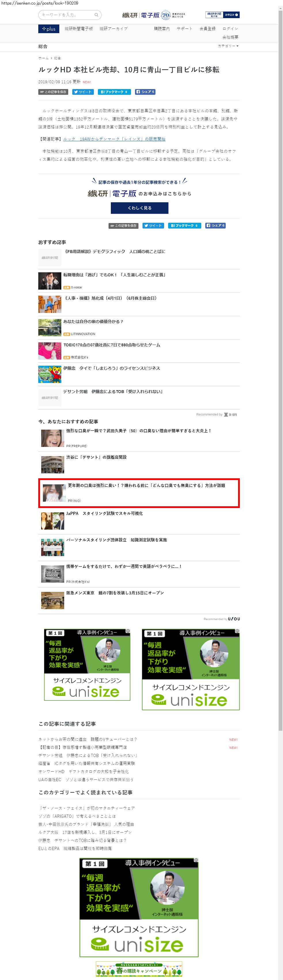Click the お申込み button in the header banner

point(231,15)
